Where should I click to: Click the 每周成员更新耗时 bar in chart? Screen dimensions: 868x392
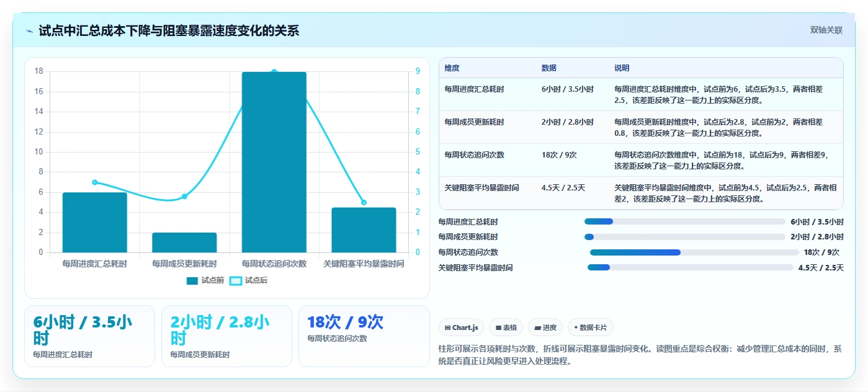pos(184,243)
